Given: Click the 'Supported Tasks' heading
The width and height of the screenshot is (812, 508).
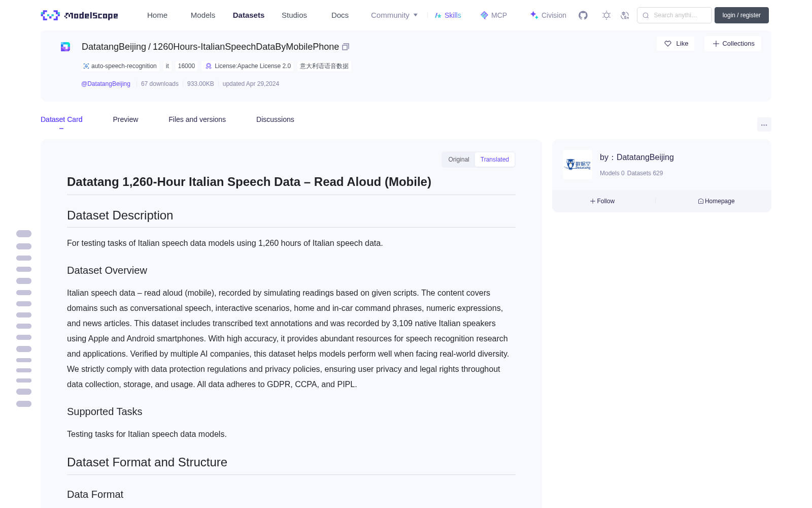Looking at the screenshot, I should point(105,411).
